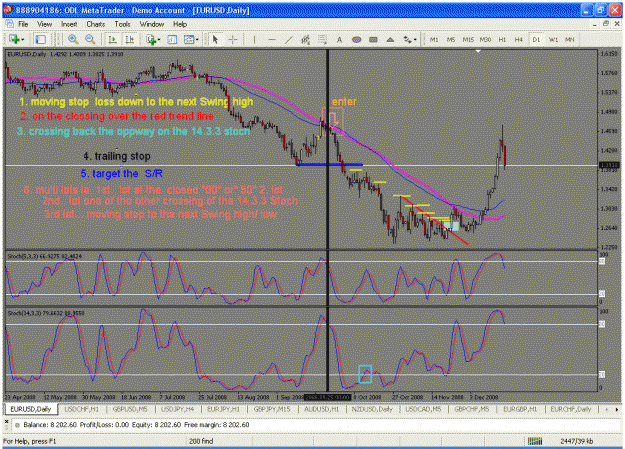Close the terminal panel with X

[x=6, y=421]
